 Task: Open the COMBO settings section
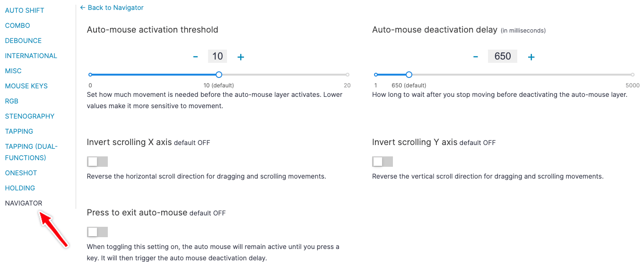[x=17, y=26]
